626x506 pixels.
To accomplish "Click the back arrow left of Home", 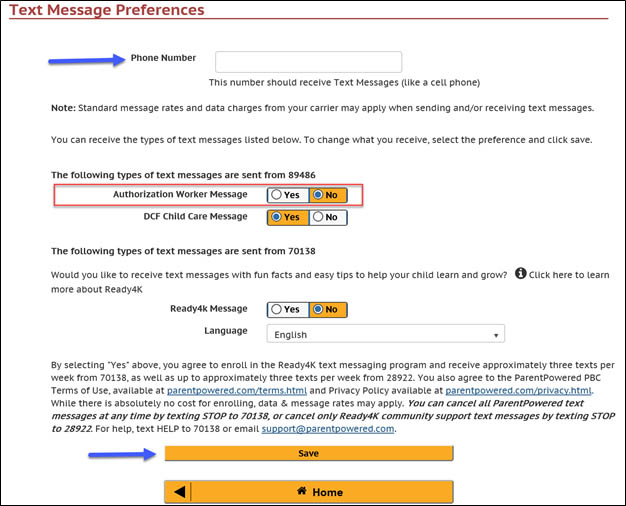I will pyautogui.click(x=179, y=492).
